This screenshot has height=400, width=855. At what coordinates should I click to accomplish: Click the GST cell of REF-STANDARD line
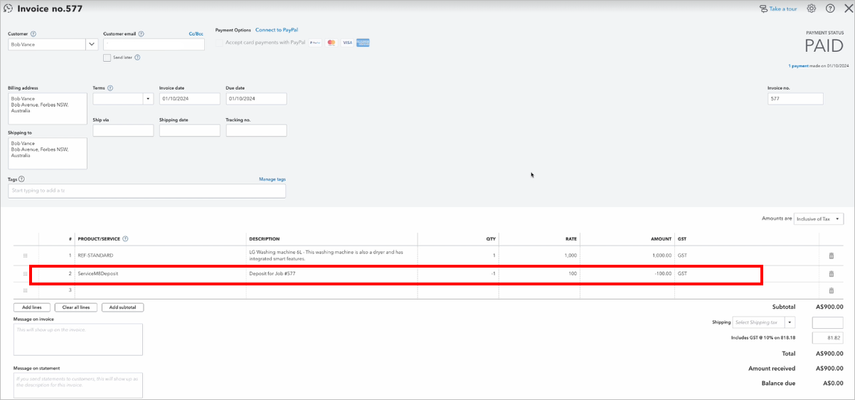[746, 256]
